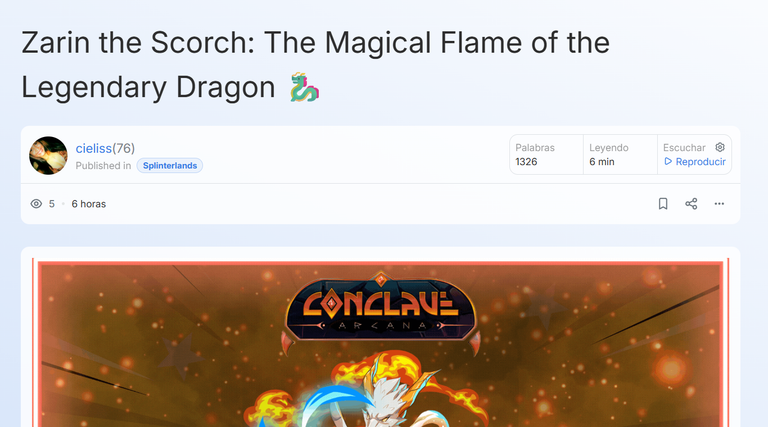Click the Zarin the Scorch post title
The width and height of the screenshot is (768, 427).
[x=315, y=65]
